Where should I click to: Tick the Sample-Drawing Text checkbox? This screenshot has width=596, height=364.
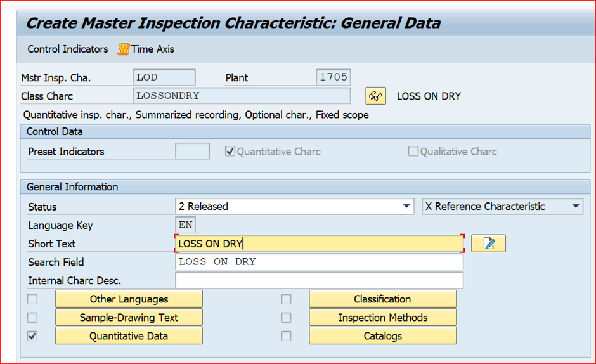(x=32, y=318)
